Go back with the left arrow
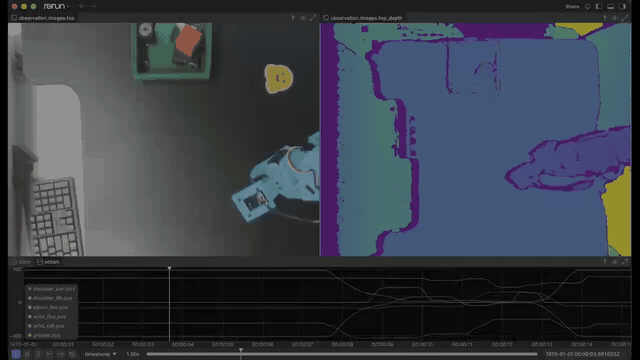Screen dimensions: 640x360 pos(82,6)
